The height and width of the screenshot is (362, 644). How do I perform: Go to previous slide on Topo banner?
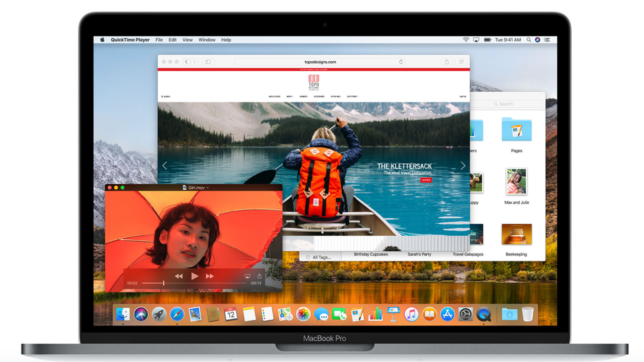(165, 166)
